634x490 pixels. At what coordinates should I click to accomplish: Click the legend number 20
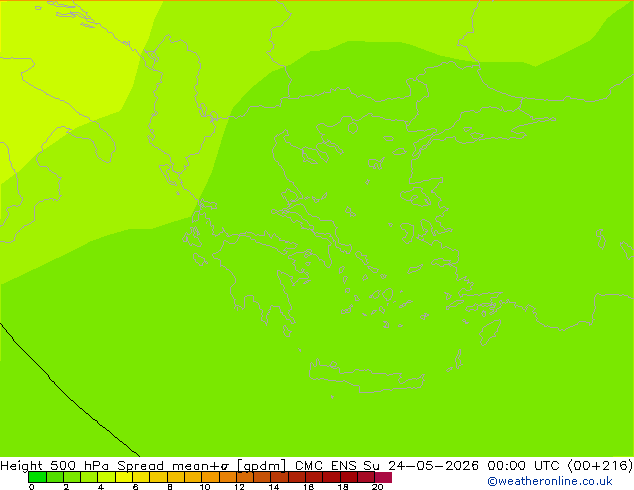377,486
